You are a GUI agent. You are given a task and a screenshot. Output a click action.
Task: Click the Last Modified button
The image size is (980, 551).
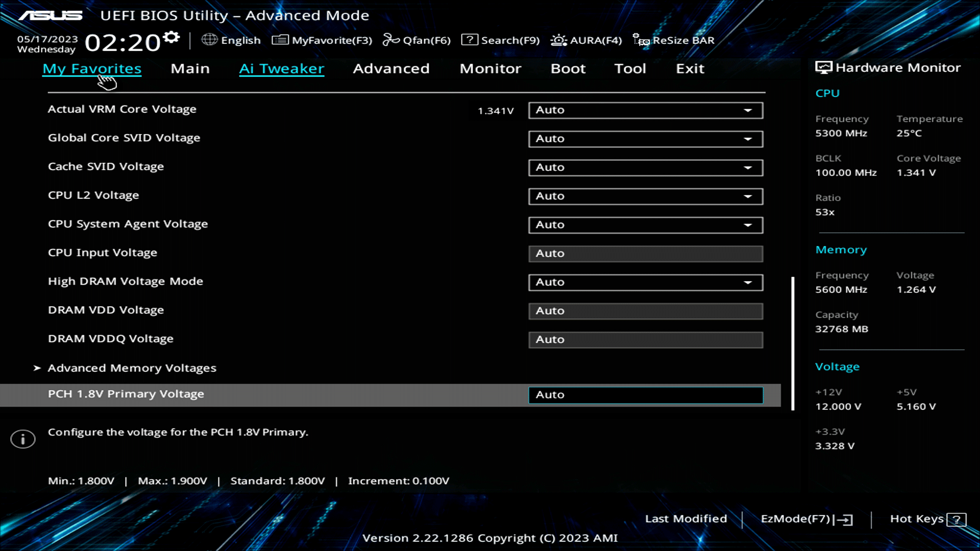[686, 518]
